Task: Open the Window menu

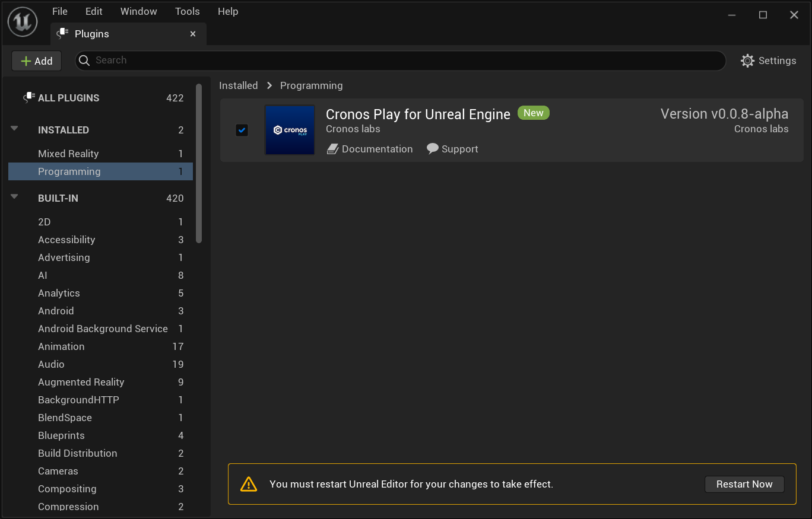Action: pos(138,11)
